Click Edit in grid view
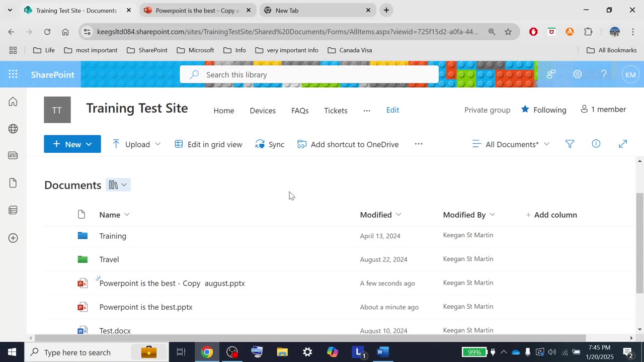The image size is (644, 362). pos(208,144)
